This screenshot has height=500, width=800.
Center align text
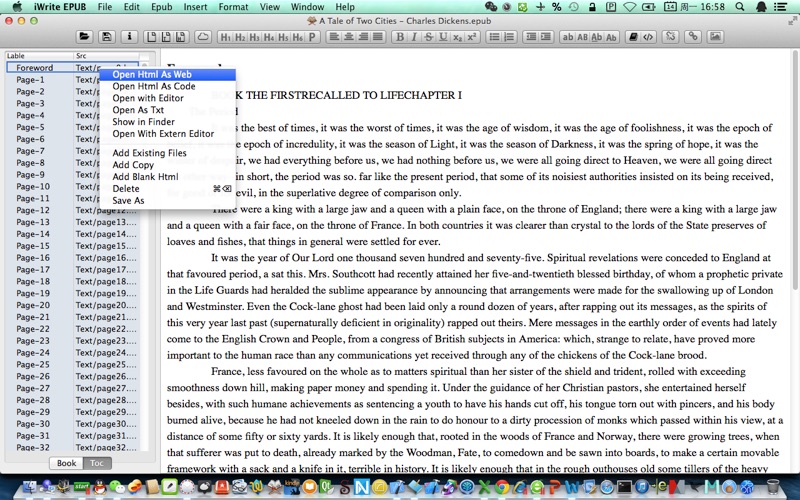pyautogui.click(x=348, y=37)
